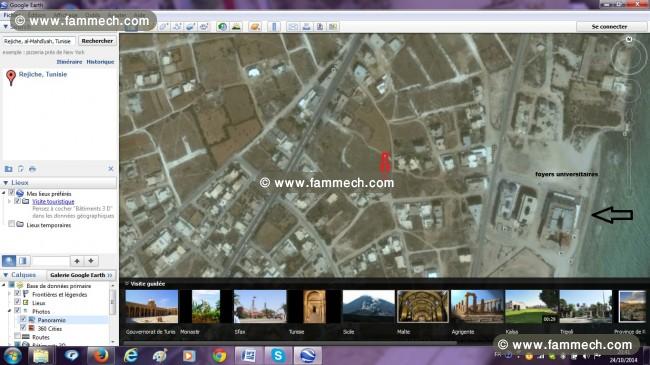
Task: Click the save-to-places folder icon under search results
Action: (8, 169)
